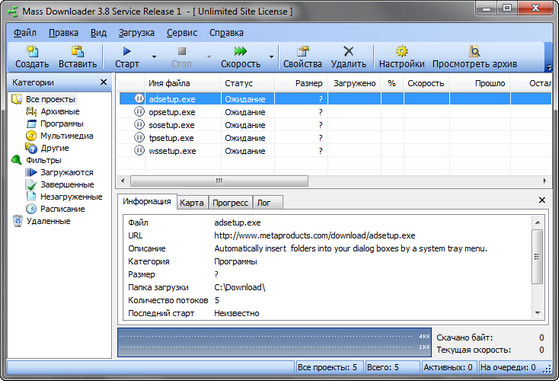Switch to the Прогресс tab

(230, 203)
